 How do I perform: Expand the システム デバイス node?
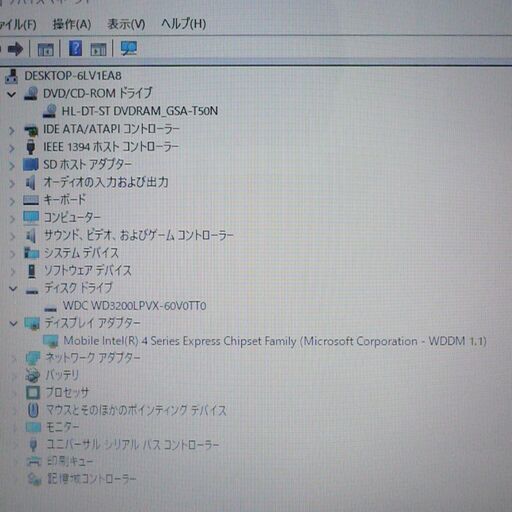click(13, 254)
